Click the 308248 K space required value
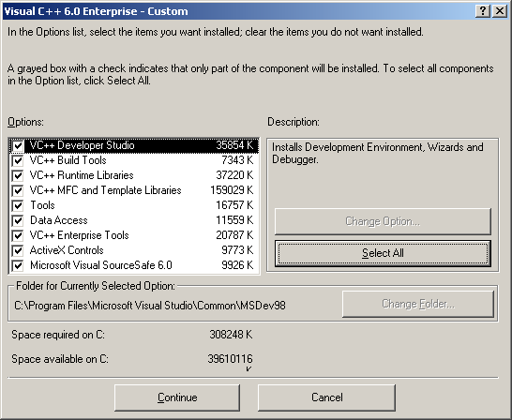The height and width of the screenshot is (420, 512). pos(231,335)
